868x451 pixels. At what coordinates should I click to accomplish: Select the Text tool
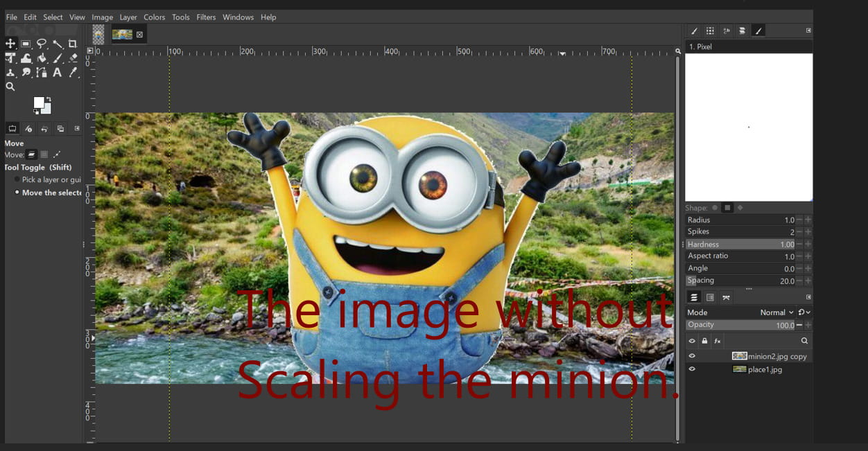(58, 72)
